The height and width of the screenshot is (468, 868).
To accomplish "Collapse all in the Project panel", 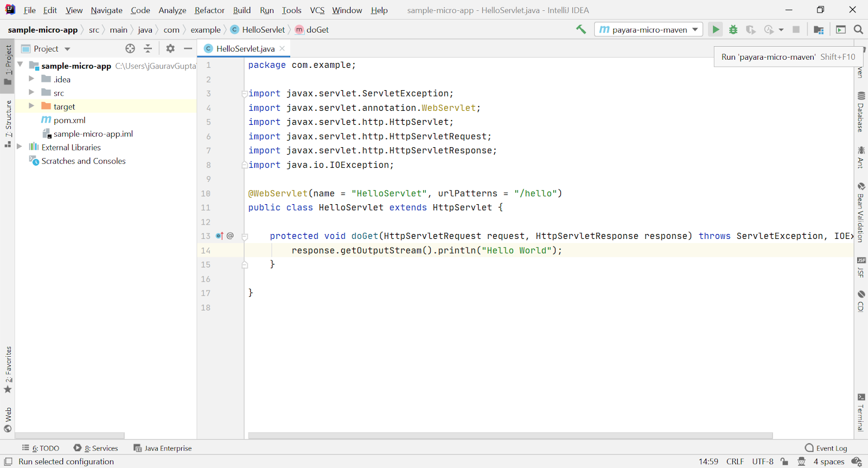I will point(148,48).
